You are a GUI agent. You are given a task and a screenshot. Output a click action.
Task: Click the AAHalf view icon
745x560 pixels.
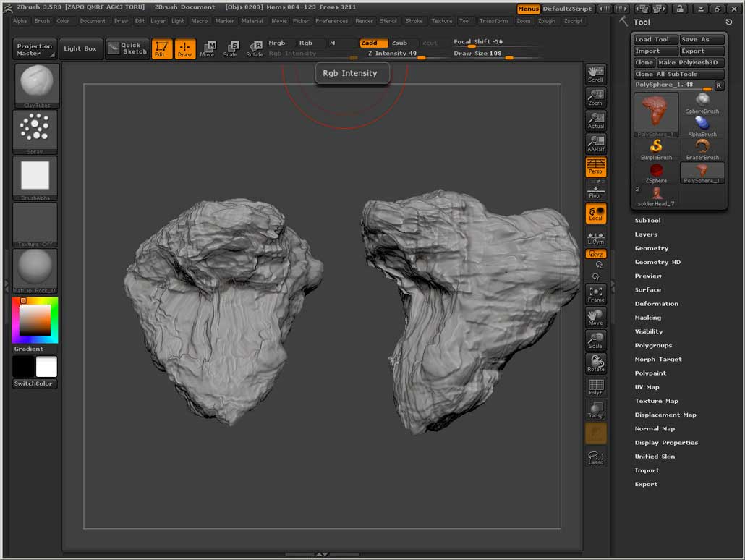[x=595, y=143]
